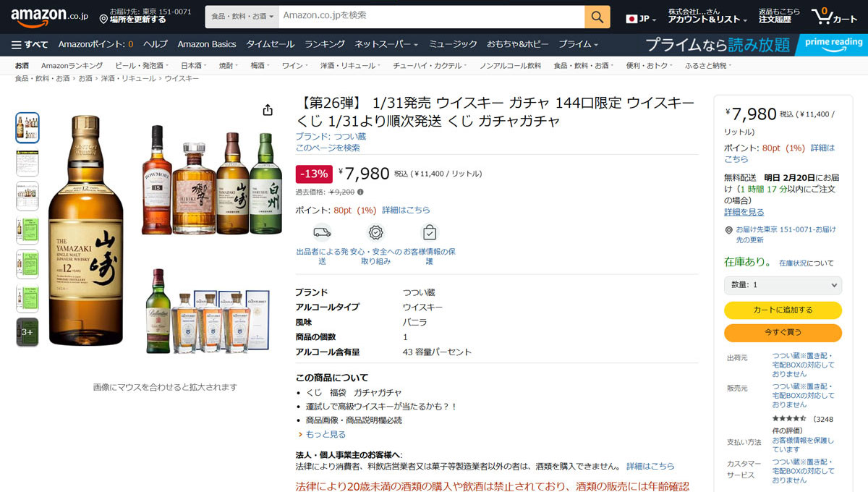This screenshot has width=868, height=492.
Task: Select the last 3+ image thumbnail
Action: (x=27, y=332)
